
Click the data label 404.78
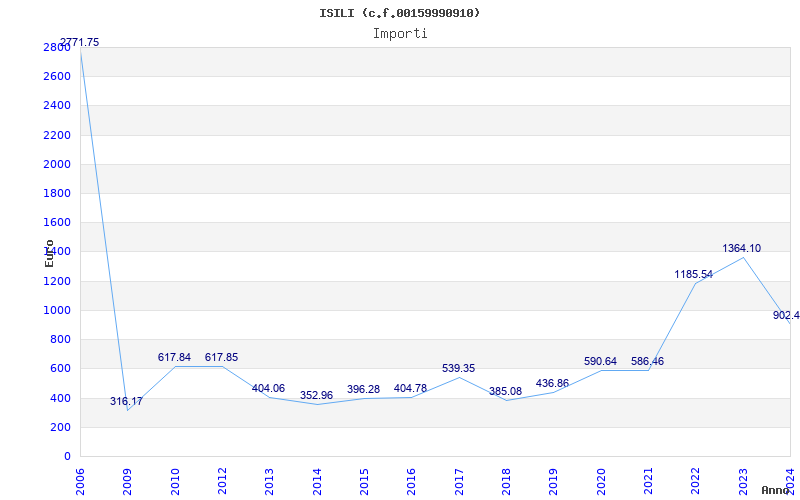pyautogui.click(x=410, y=389)
